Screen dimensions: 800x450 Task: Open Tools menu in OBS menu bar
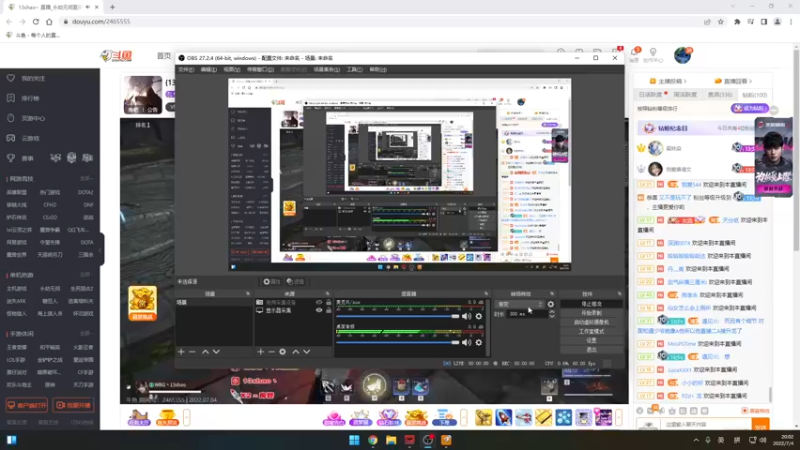click(355, 69)
